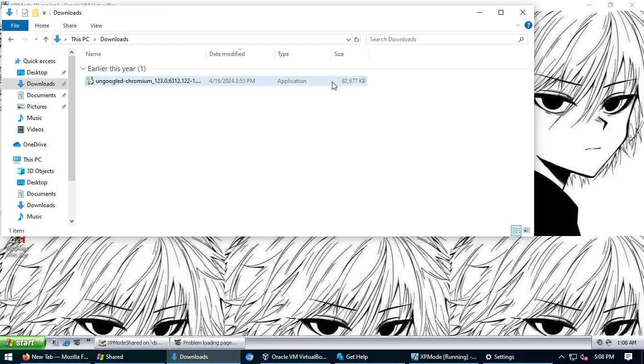Screen dimensions: 644x364
Task: Click the raccoon quick launch icon
Action: click(77, 343)
